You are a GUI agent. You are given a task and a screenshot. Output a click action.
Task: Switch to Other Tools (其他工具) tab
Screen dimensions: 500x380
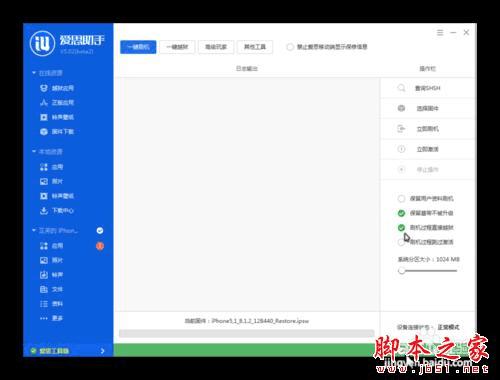pyautogui.click(x=255, y=47)
